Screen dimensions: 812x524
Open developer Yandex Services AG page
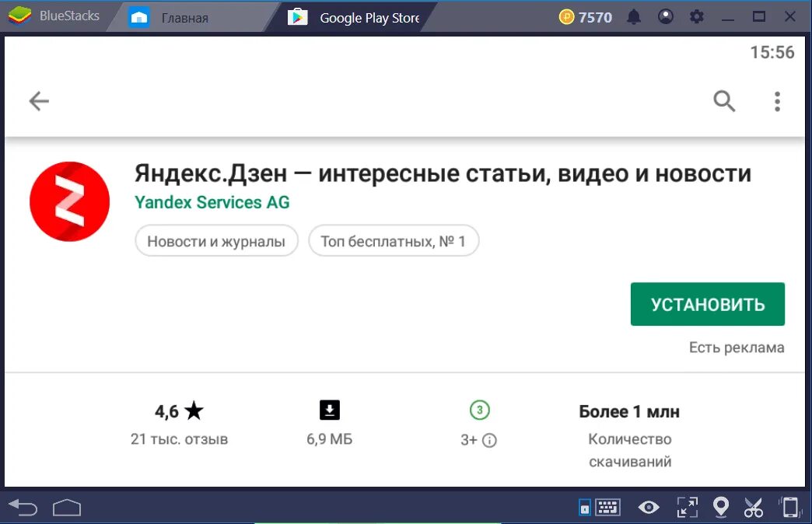(212, 202)
